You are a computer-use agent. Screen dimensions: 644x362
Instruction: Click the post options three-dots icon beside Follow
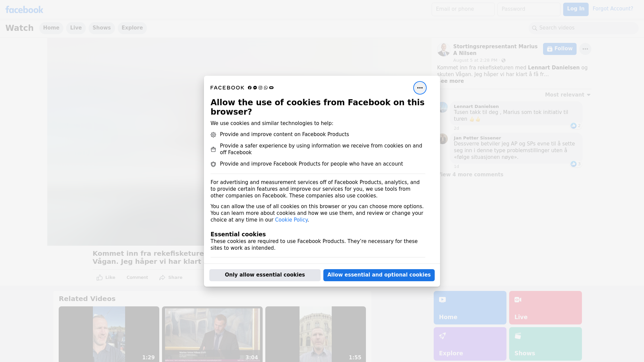coord(585,49)
